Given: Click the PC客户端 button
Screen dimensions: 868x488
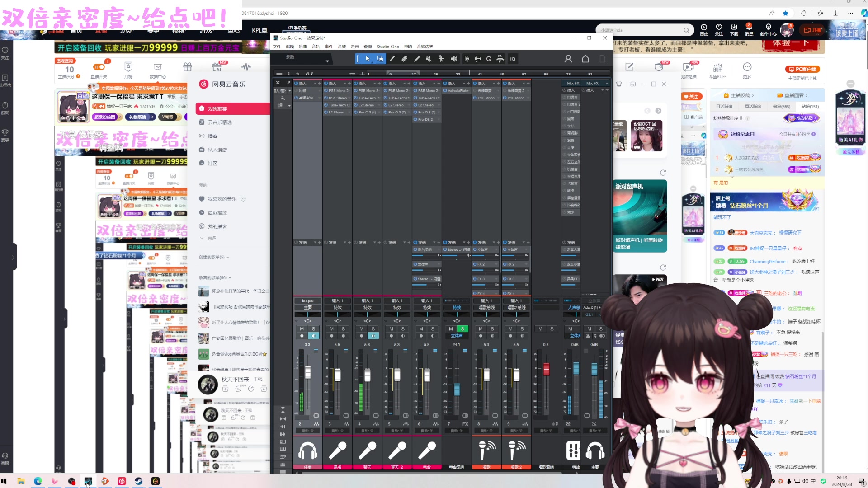Looking at the screenshot, I should coord(802,69).
